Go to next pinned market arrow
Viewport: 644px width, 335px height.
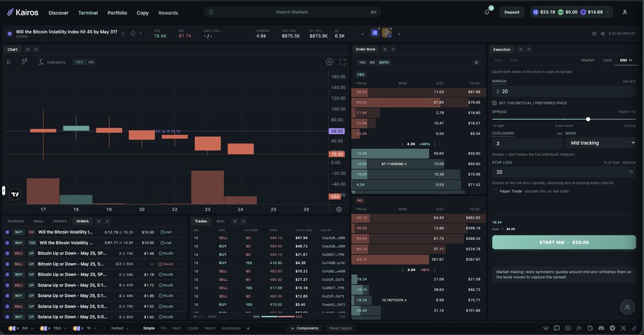click(x=399, y=33)
